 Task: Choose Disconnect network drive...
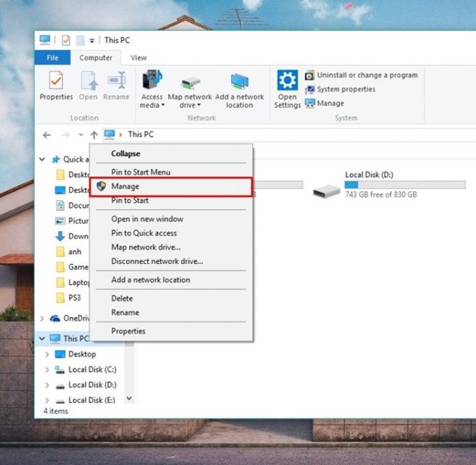[x=171, y=261]
